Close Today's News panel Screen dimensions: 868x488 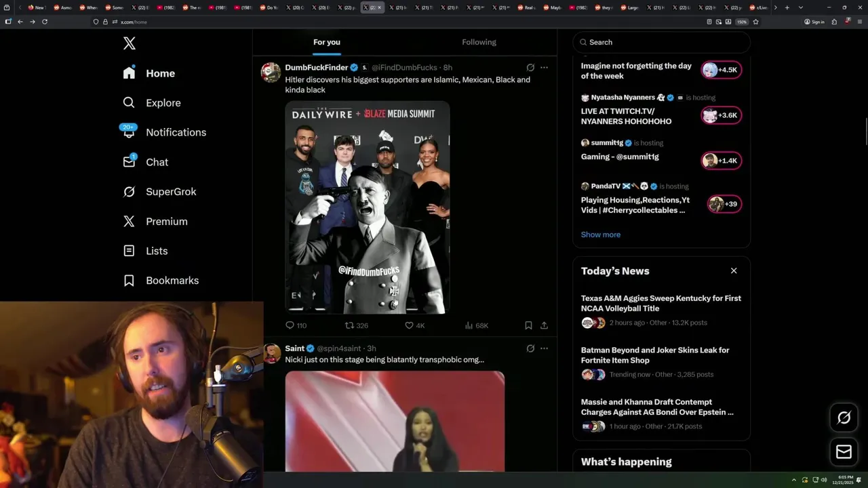734,270
